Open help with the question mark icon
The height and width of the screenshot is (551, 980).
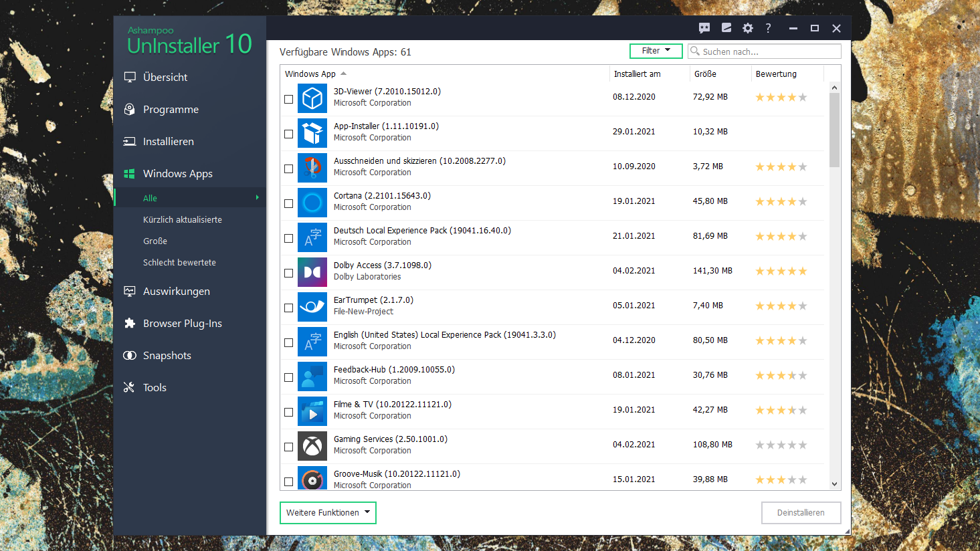pos(769,28)
